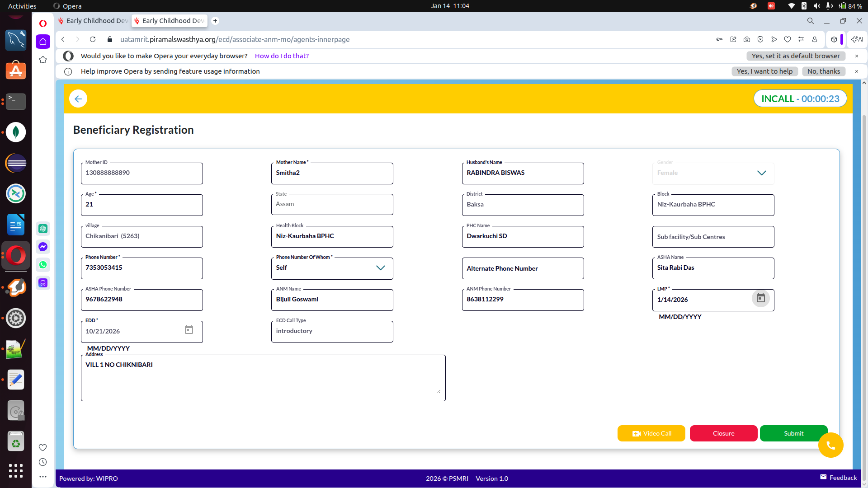The height and width of the screenshot is (488, 868).
Task: Open a new browser tab
Action: tap(215, 21)
